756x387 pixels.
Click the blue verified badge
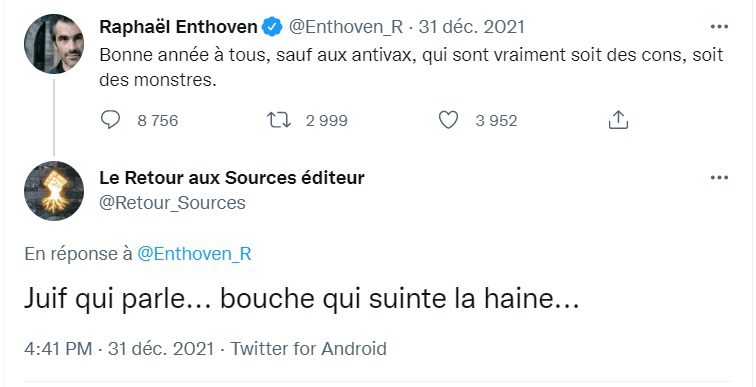272,27
